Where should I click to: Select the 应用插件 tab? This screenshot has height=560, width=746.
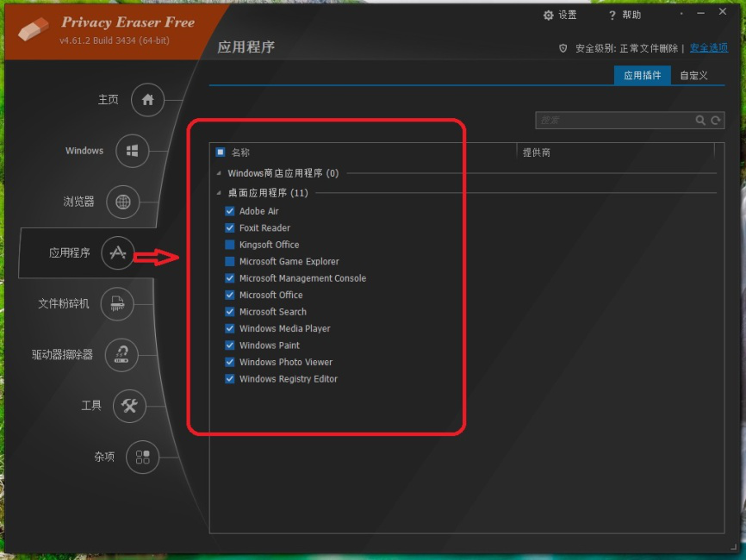643,75
